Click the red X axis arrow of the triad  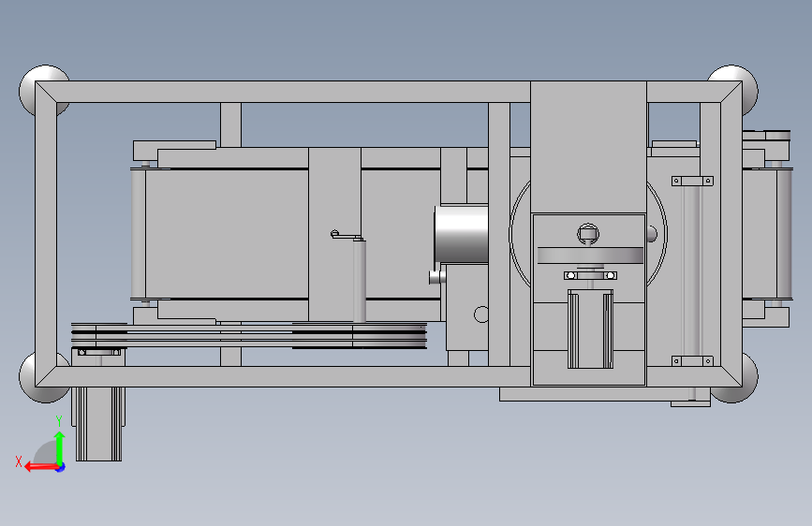(x=41, y=467)
